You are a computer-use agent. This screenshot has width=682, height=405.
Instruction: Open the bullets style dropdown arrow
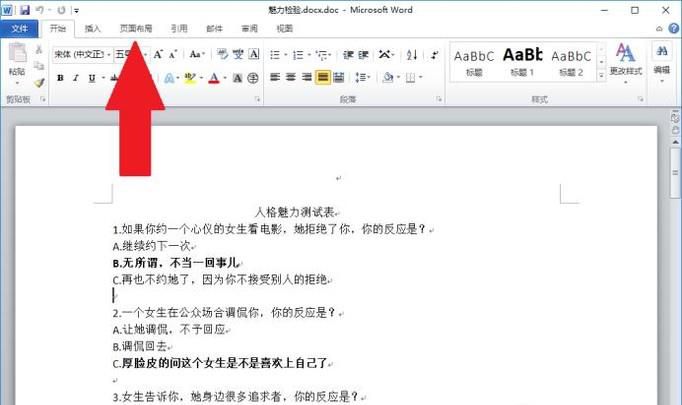[286, 55]
